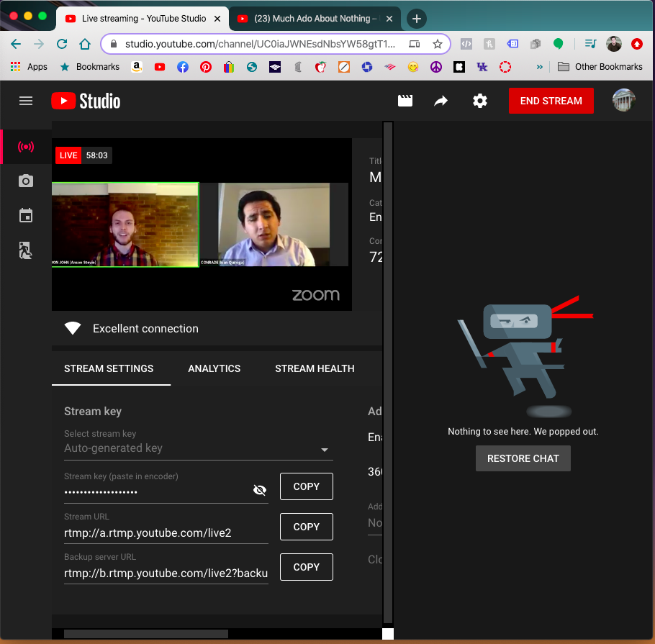Click the horizontal scrollbar at bottom
The height and width of the screenshot is (644, 655).
coord(145,634)
